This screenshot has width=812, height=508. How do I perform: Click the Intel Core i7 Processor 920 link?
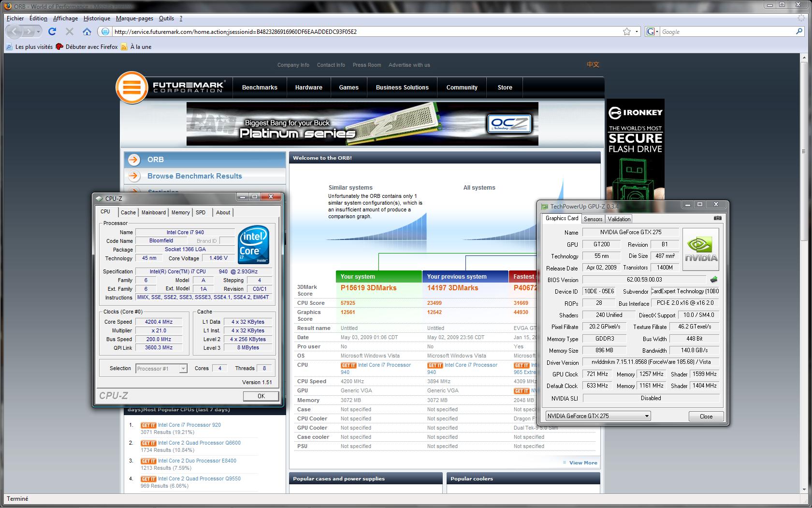[189, 425]
